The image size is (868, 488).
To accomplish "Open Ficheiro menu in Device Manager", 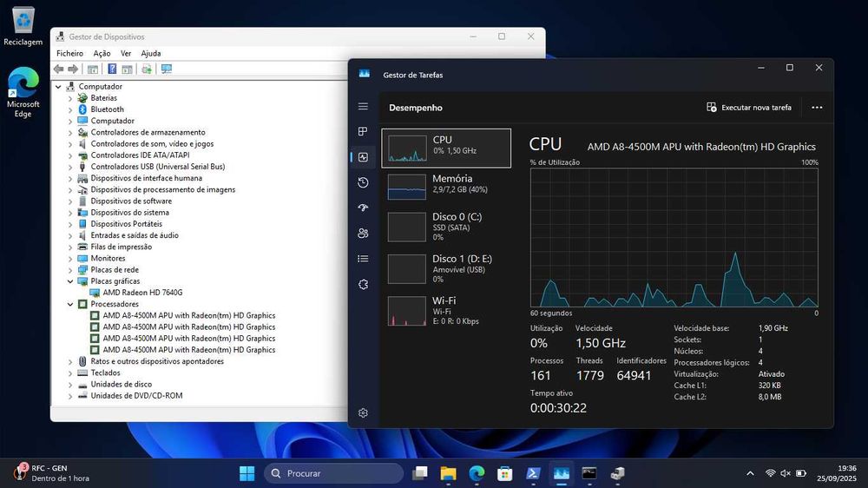I will (69, 53).
